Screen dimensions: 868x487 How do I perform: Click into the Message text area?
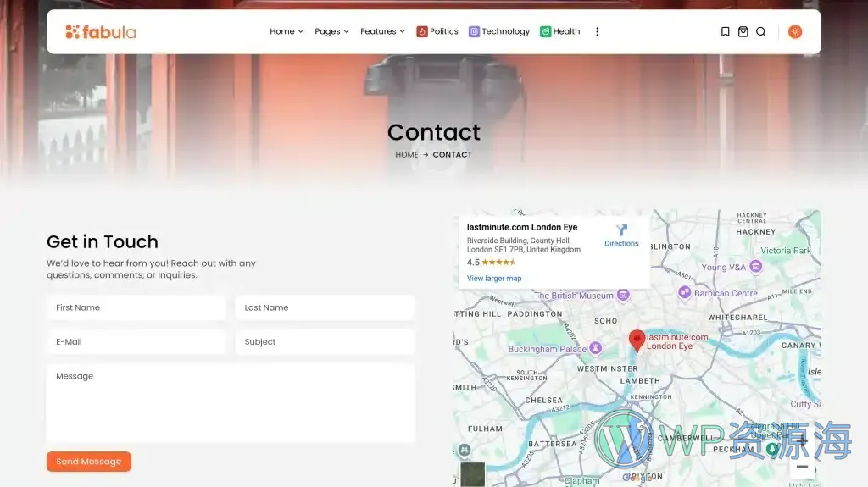tap(231, 402)
